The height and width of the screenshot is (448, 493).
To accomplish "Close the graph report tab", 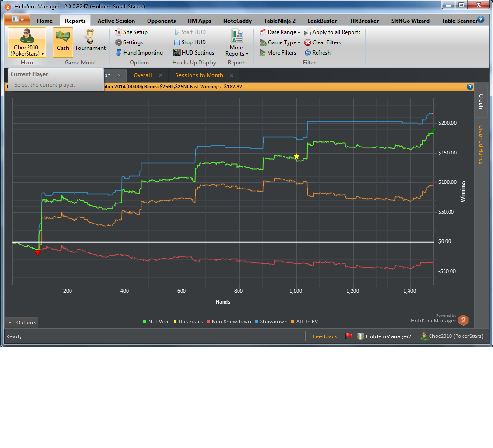I will [x=119, y=75].
